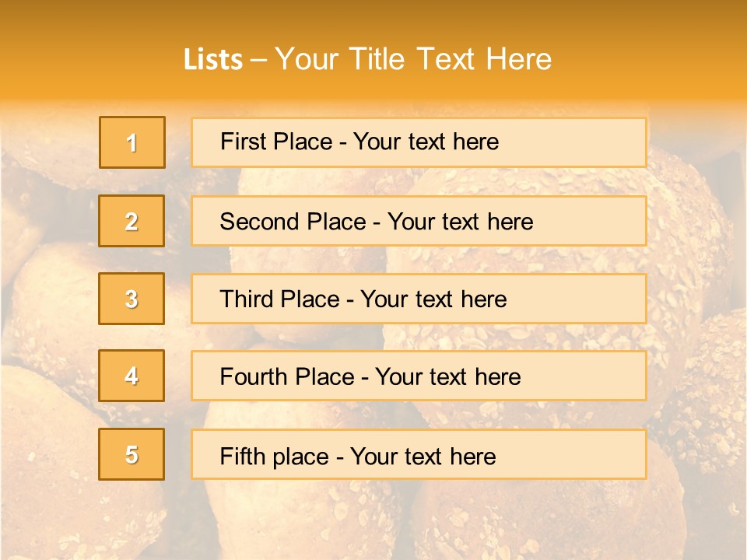Click the word Fifth in the list

point(243,456)
